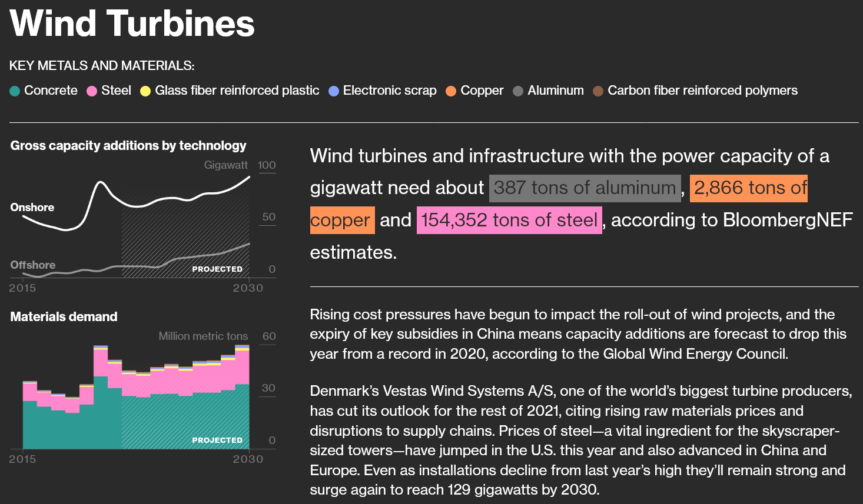Select the 'Electronic scrap' legend label
The width and height of the screenshot is (863, 504).
click(x=390, y=91)
